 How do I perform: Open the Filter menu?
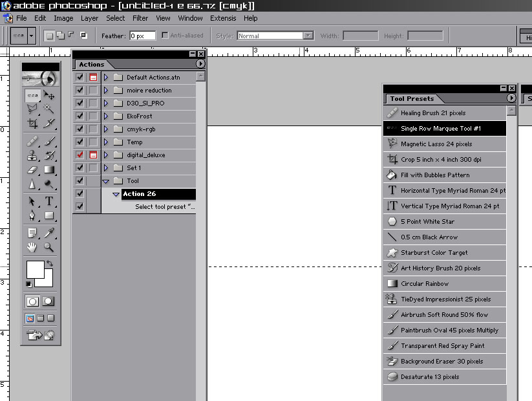(140, 18)
